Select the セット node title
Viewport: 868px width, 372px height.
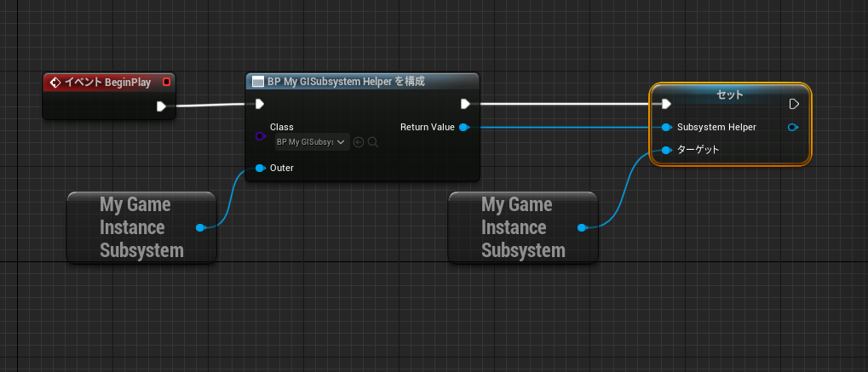(730, 94)
